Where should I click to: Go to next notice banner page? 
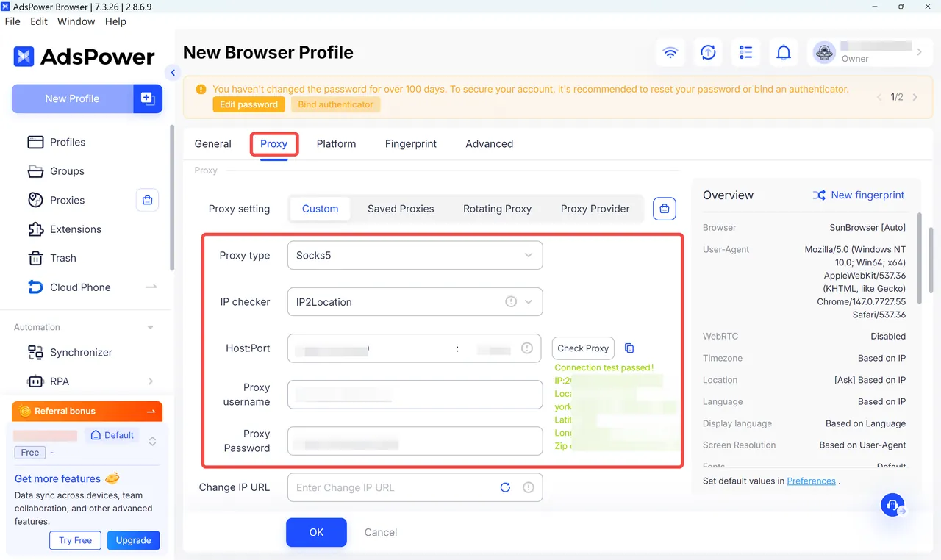915,97
